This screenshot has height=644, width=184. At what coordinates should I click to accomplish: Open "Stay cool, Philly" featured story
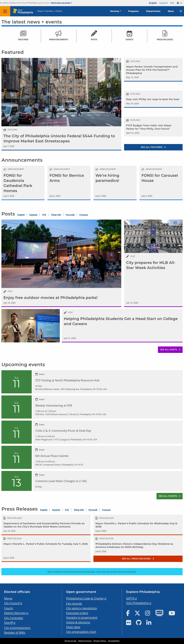coord(153,99)
